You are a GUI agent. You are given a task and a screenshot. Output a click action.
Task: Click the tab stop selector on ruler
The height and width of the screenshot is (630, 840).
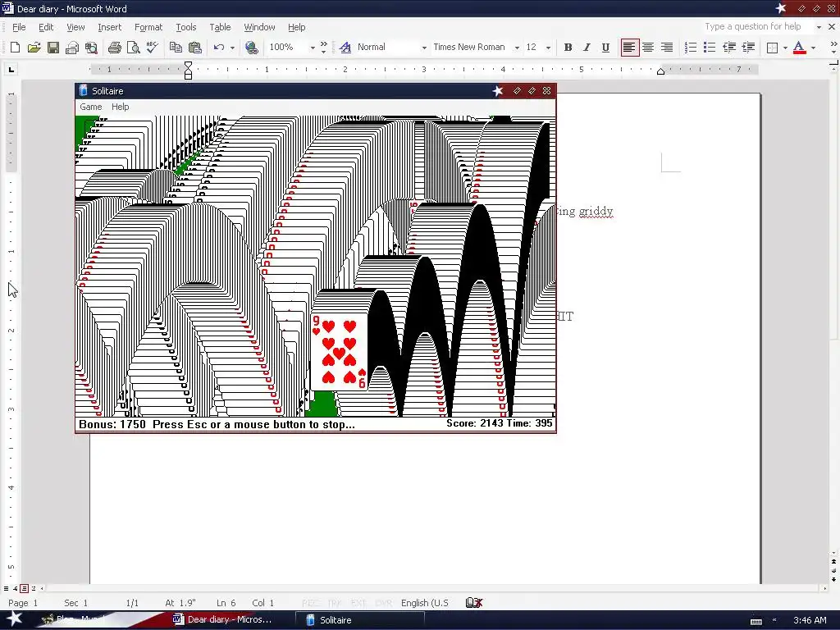pos(11,69)
